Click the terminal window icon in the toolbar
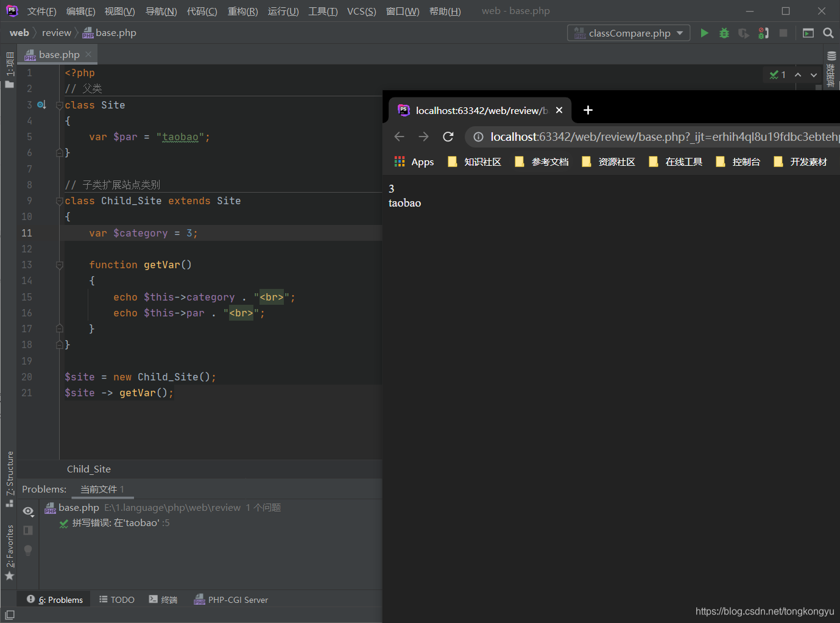 (808, 33)
